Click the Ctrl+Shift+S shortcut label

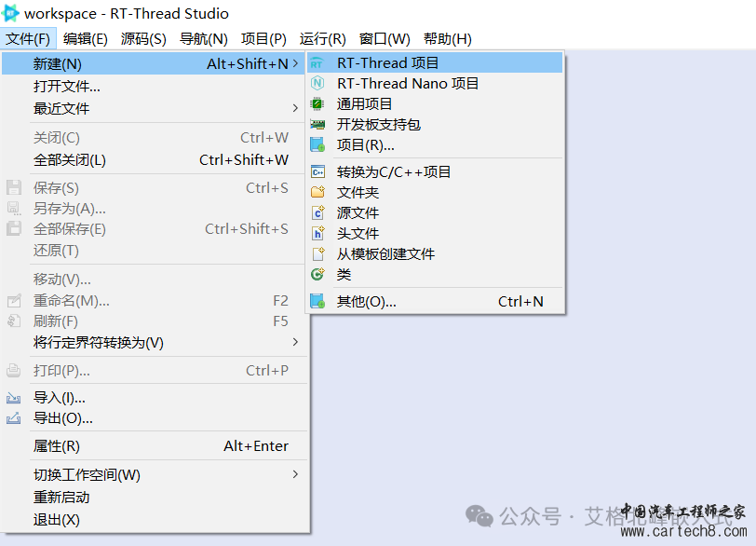pyautogui.click(x=247, y=228)
